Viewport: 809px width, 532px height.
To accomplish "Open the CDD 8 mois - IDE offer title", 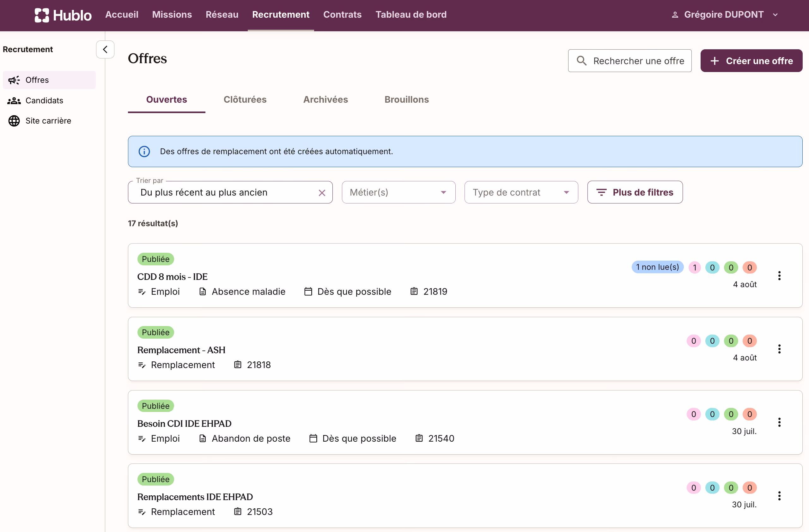I will (172, 277).
